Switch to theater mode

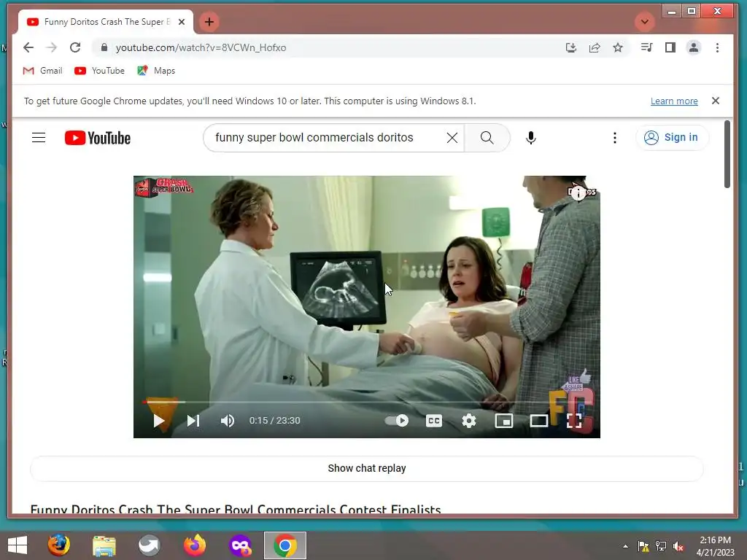click(539, 421)
